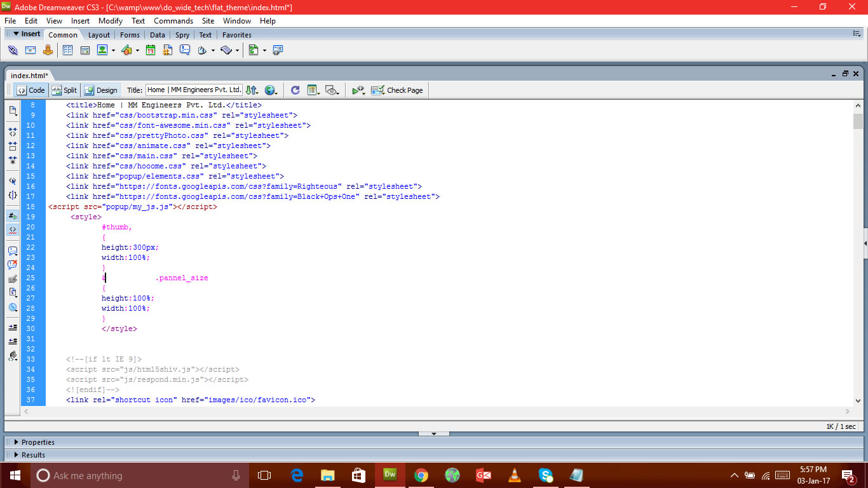Open Head dropdown arrow
The image size is (868, 488).
(214, 51)
